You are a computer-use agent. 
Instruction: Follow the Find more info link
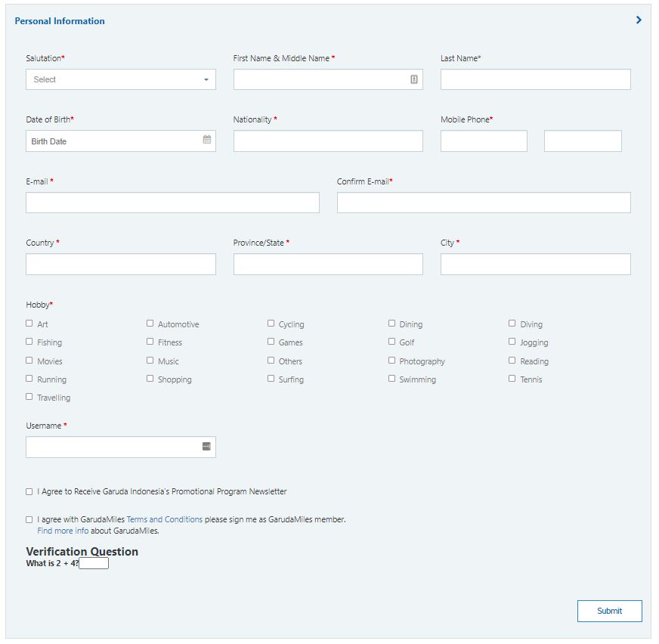coord(63,531)
